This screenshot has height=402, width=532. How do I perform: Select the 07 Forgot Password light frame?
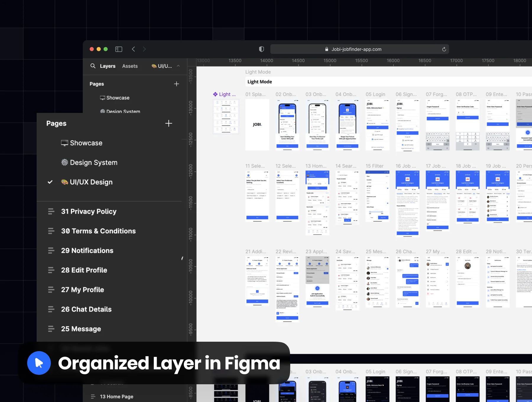coord(437,125)
